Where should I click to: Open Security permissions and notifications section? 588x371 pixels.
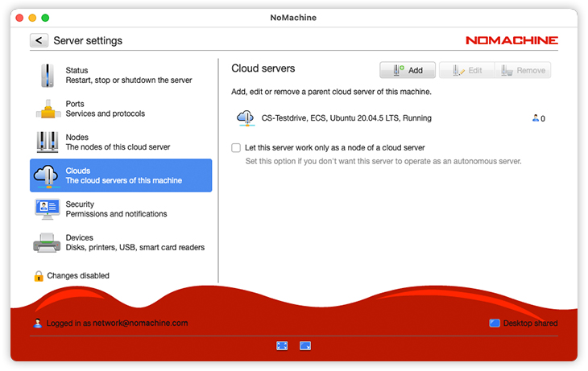click(x=116, y=209)
